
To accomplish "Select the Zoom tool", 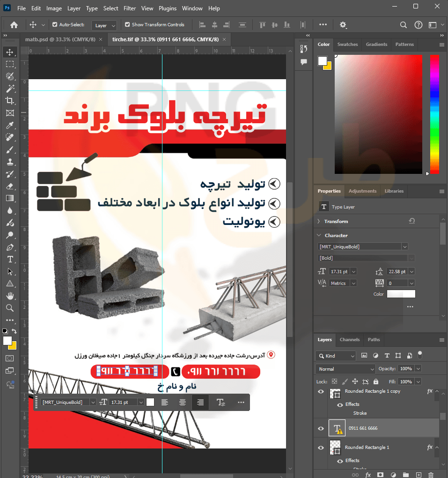I will coord(10,308).
